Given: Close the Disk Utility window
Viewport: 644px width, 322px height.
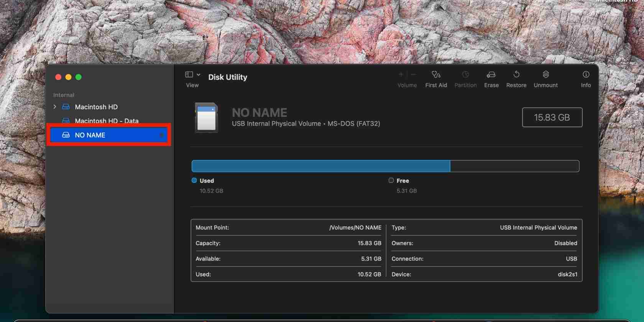Looking at the screenshot, I should click(x=58, y=77).
